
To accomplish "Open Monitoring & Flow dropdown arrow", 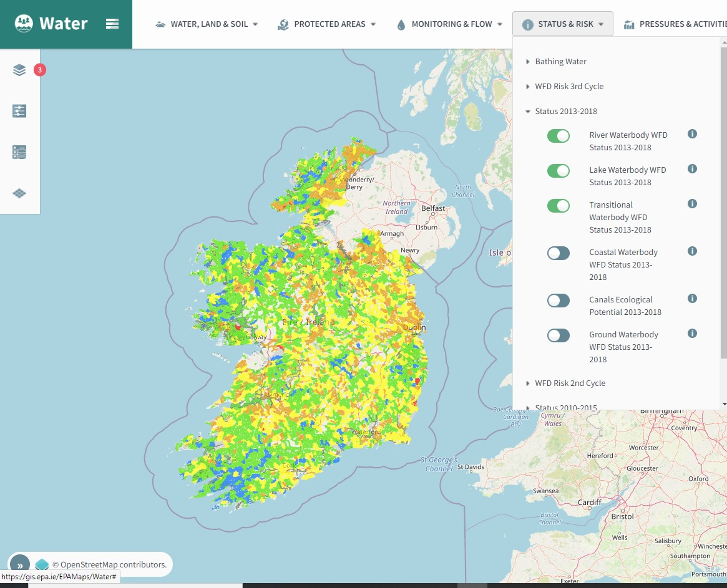I will [x=500, y=24].
